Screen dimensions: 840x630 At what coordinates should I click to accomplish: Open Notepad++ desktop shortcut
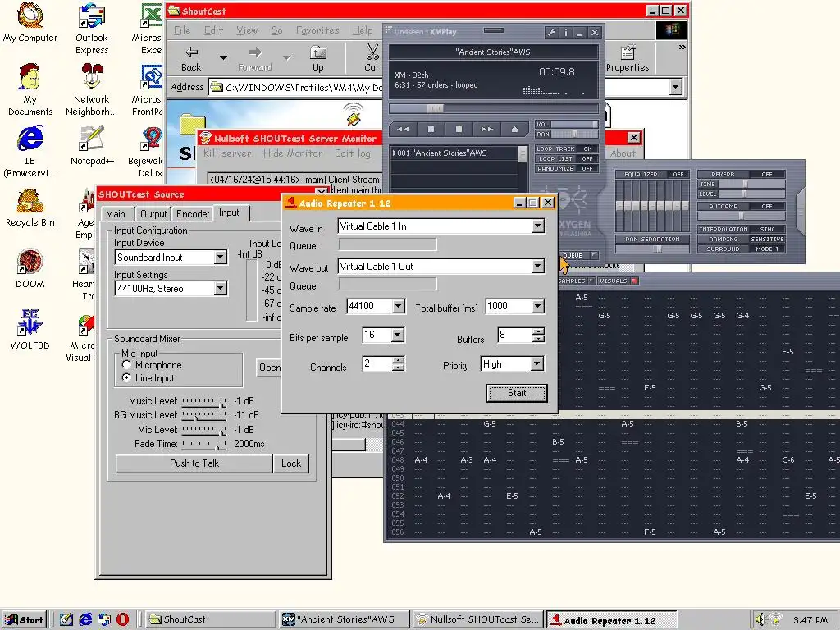[92, 146]
